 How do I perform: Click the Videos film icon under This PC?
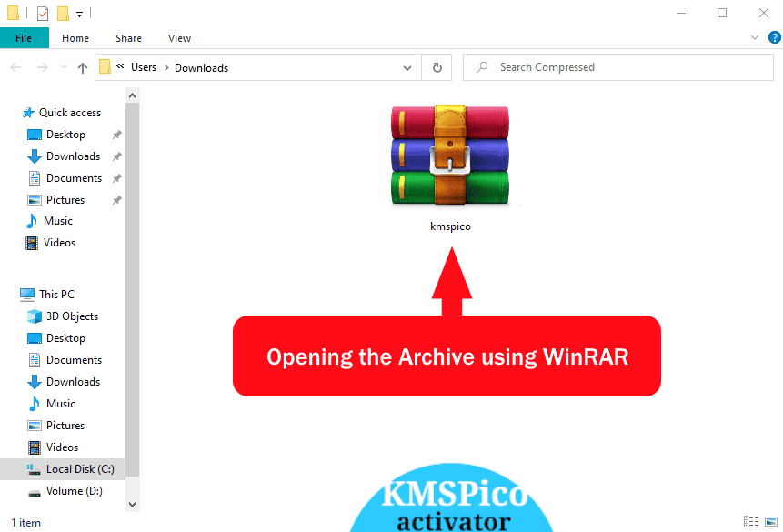(x=35, y=447)
